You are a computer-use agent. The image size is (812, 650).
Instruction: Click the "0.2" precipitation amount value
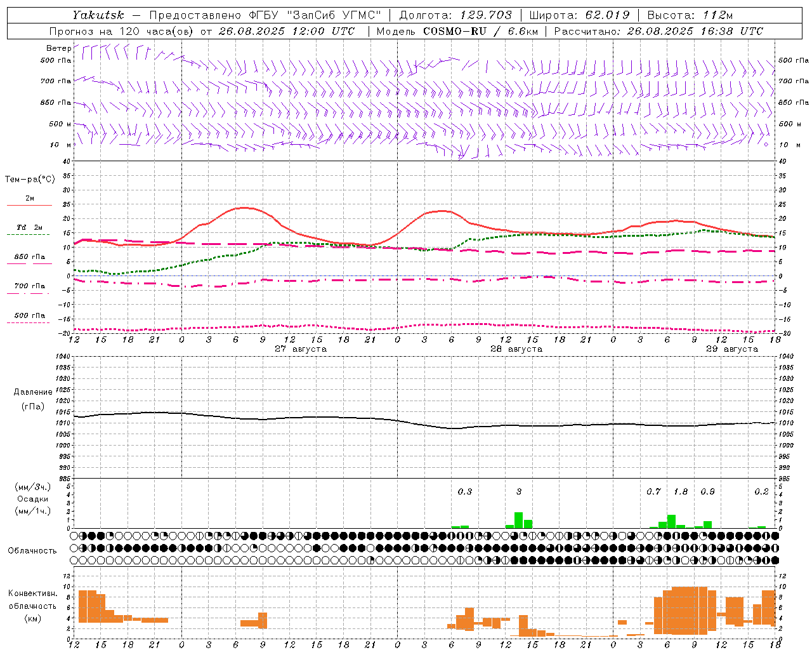tap(761, 491)
